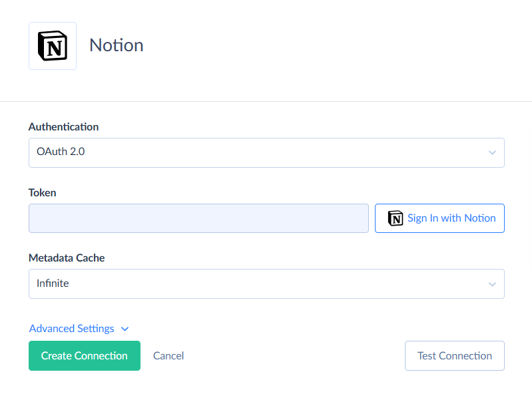
Task: Expand the Advanced Settings section
Action: pos(72,329)
